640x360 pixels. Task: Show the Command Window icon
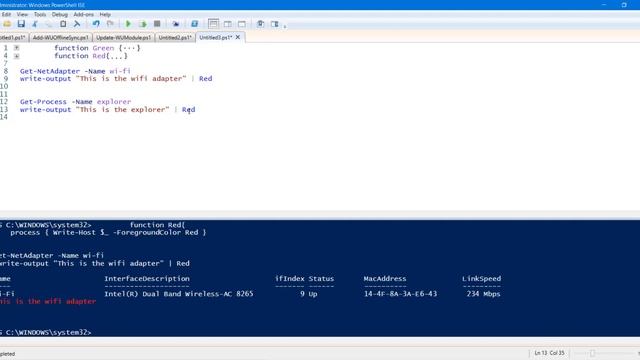[260, 24]
